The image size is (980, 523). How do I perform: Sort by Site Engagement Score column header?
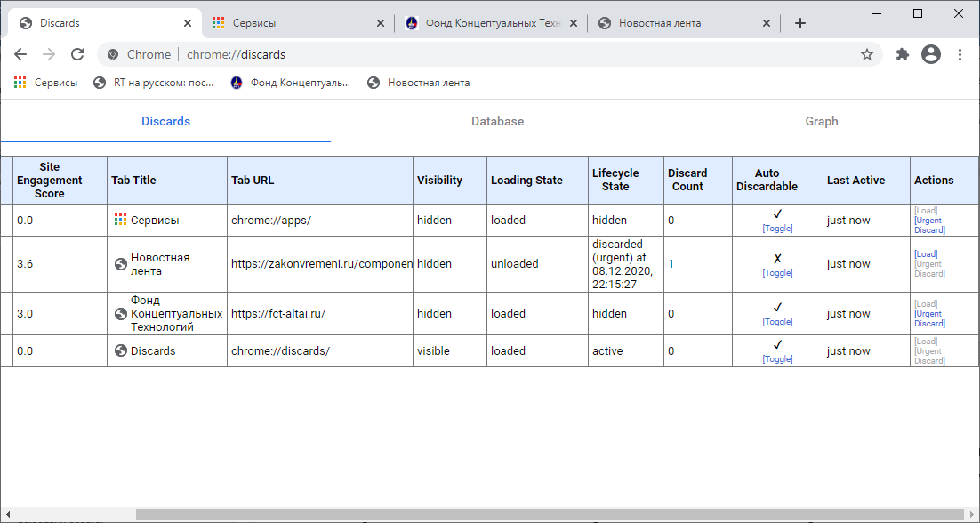(x=50, y=180)
